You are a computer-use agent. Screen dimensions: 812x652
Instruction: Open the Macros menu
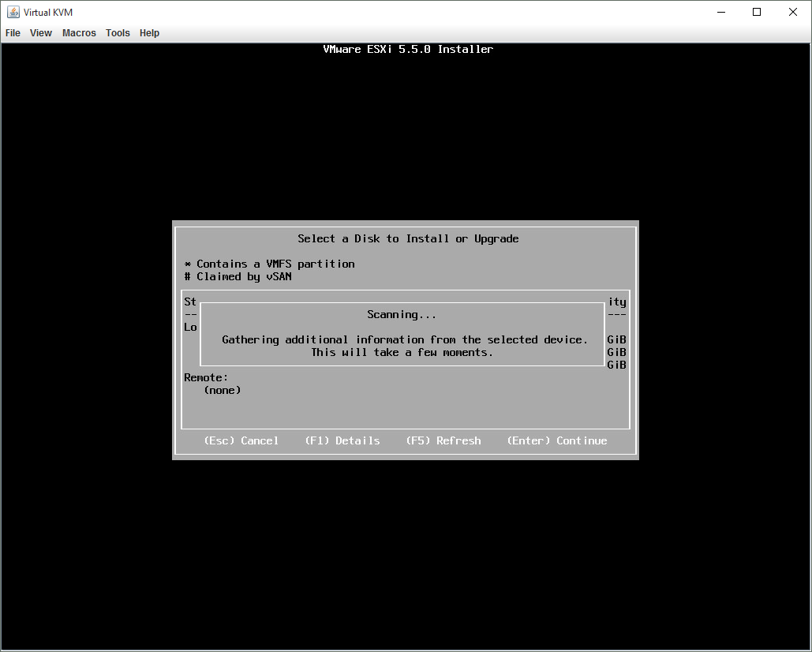click(79, 33)
